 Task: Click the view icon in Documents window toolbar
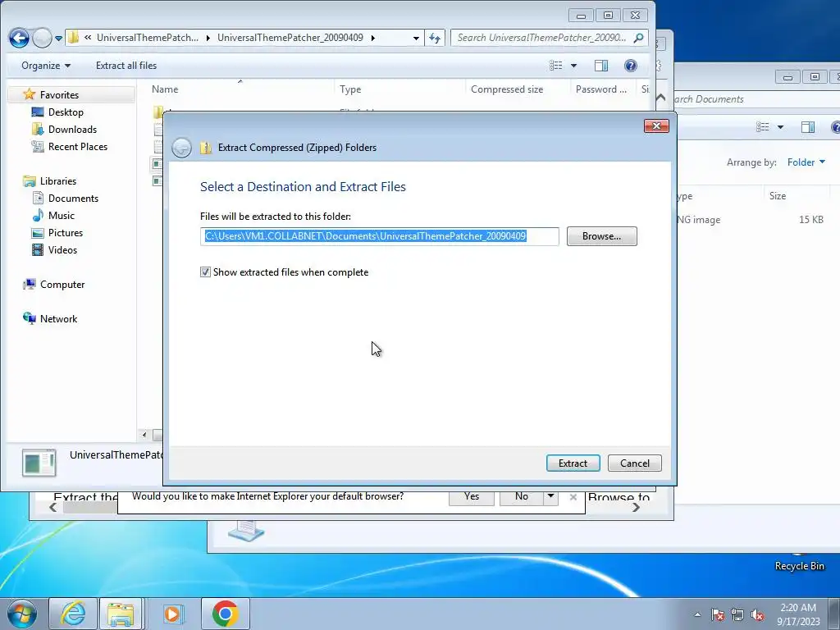pos(762,127)
